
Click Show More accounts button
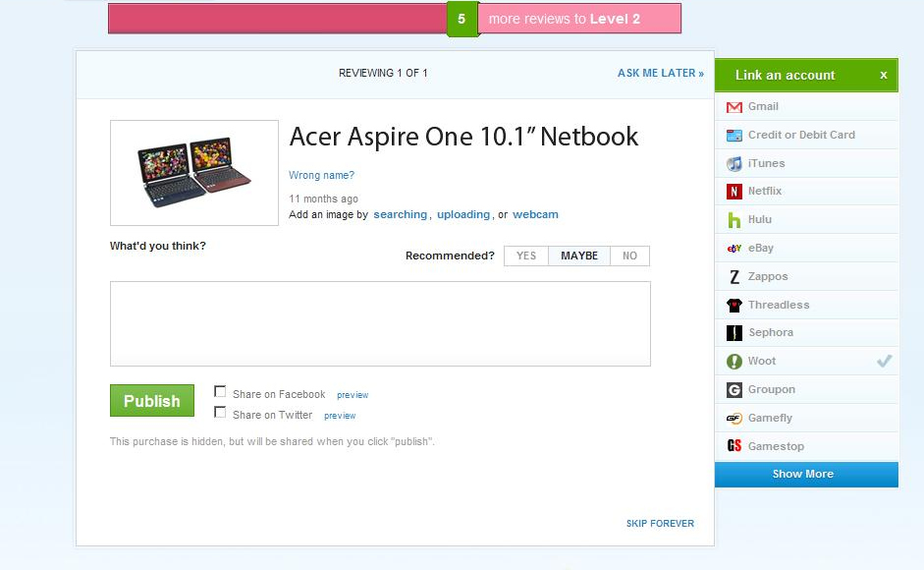click(x=806, y=475)
